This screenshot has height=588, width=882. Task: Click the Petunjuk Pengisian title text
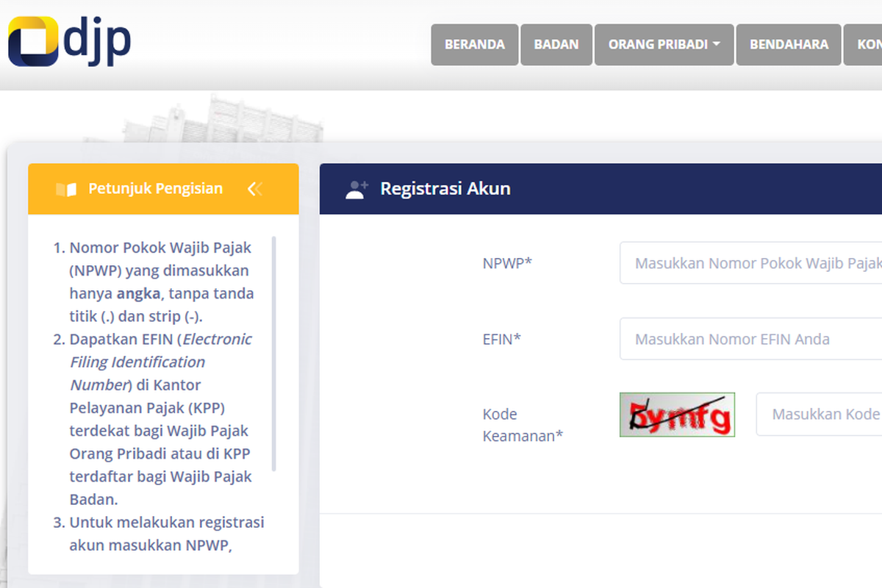[155, 189]
